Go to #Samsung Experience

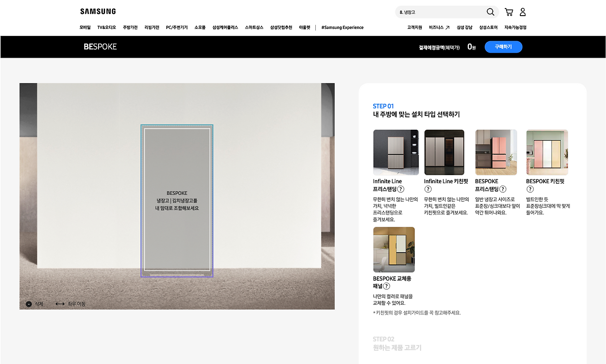[342, 27]
